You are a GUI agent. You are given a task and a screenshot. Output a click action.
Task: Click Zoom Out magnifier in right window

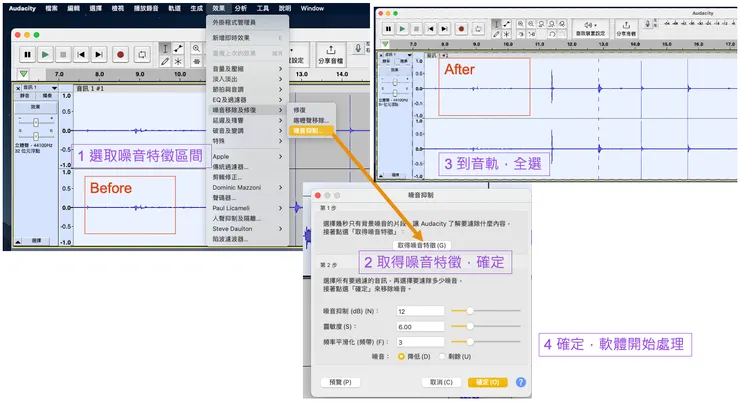531,24
